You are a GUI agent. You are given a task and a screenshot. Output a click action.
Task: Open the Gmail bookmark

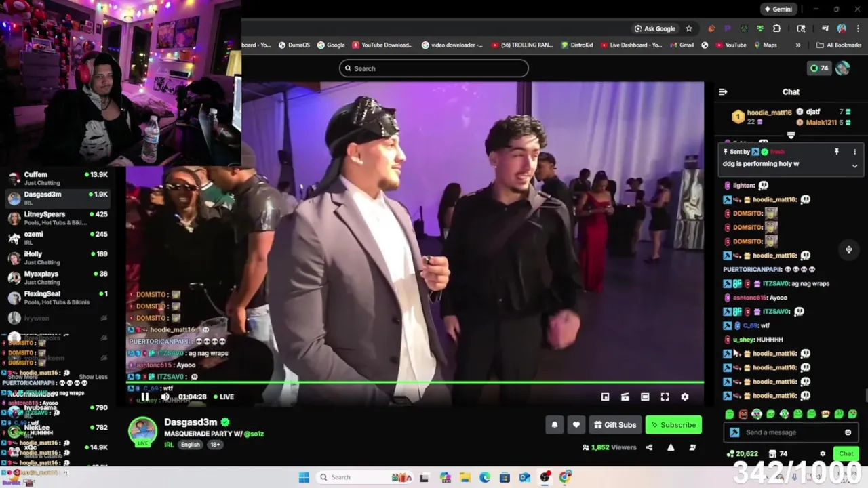681,45
